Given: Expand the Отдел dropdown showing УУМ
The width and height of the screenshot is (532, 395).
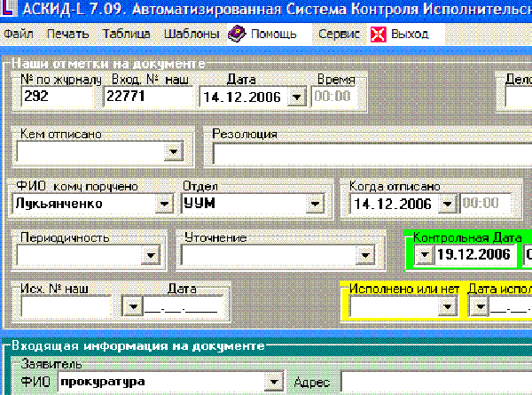Looking at the screenshot, I should click(x=315, y=204).
